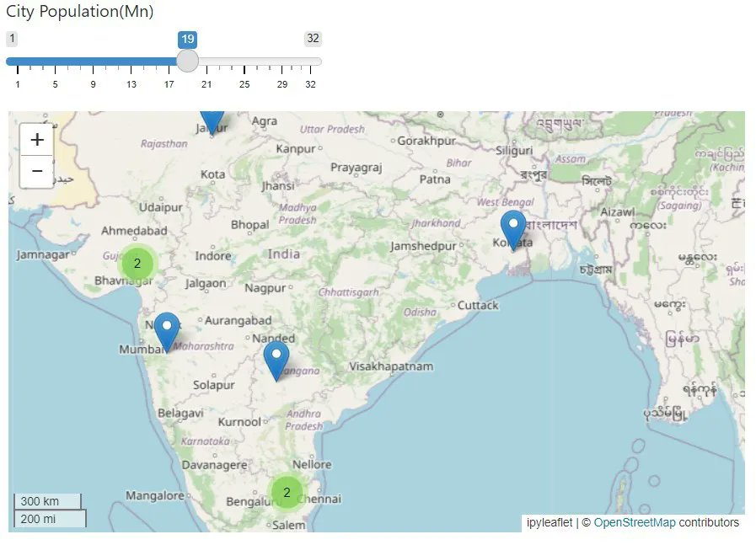Click the Udaipur city label
The image size is (756, 545).
coord(160,208)
